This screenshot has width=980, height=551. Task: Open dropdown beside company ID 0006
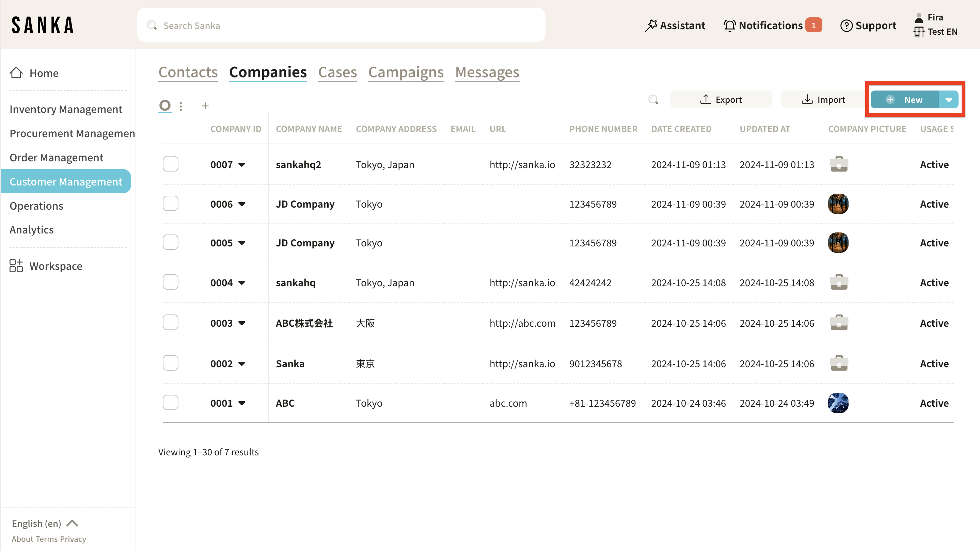241,204
